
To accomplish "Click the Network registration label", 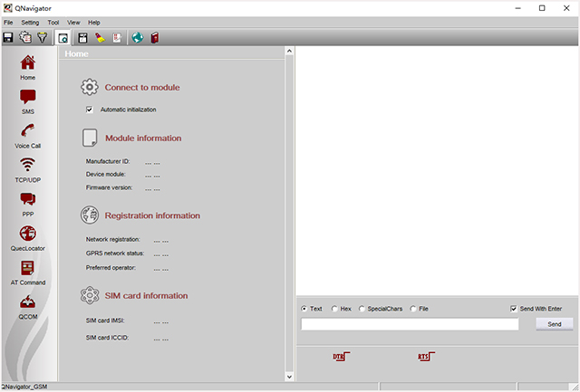I will coord(112,239).
